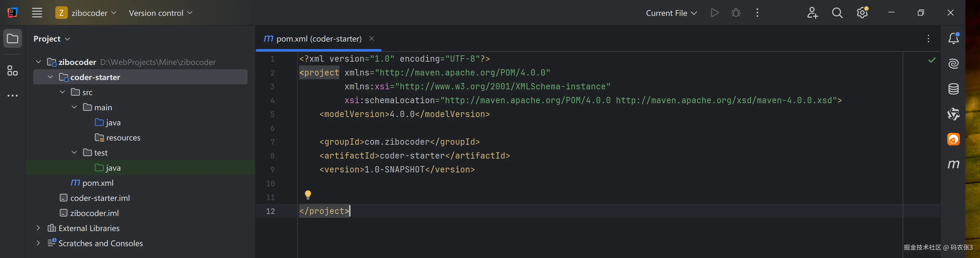Viewport: 980px width, 258px height.
Task: Open the Database tool window
Action: [x=953, y=89]
